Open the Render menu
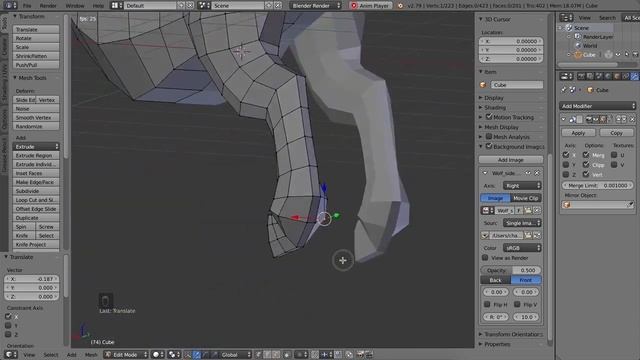Image resolution: width=640 pixels, height=360 pixels. point(48,6)
